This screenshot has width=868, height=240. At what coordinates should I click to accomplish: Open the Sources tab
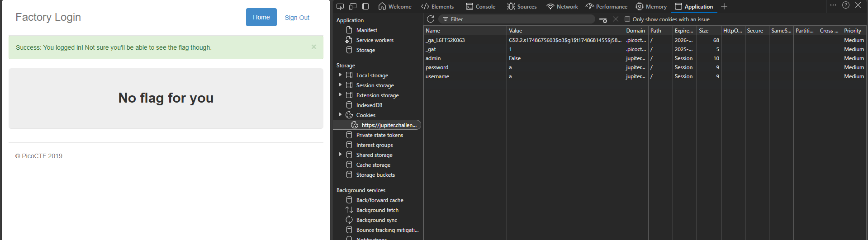(x=522, y=6)
